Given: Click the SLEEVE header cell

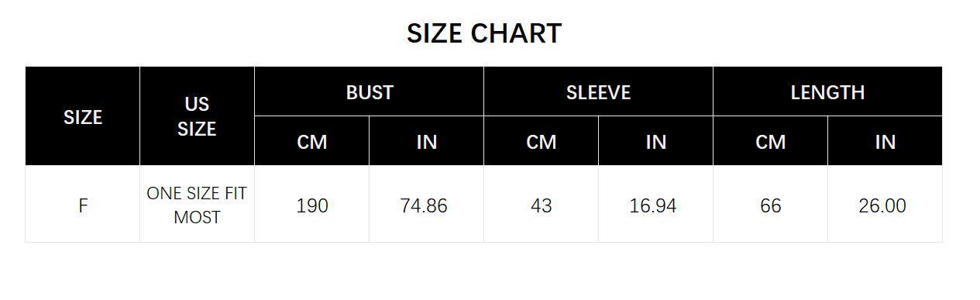Looking at the screenshot, I should tap(598, 91).
